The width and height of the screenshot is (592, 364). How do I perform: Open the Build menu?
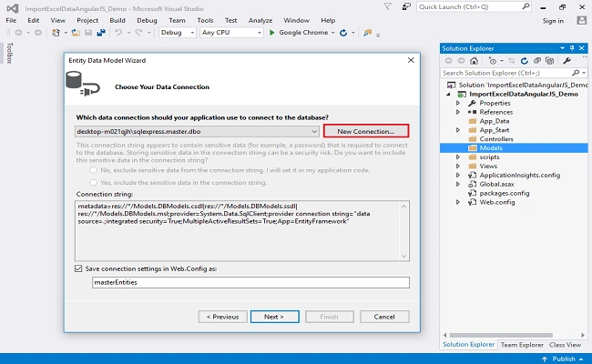117,20
